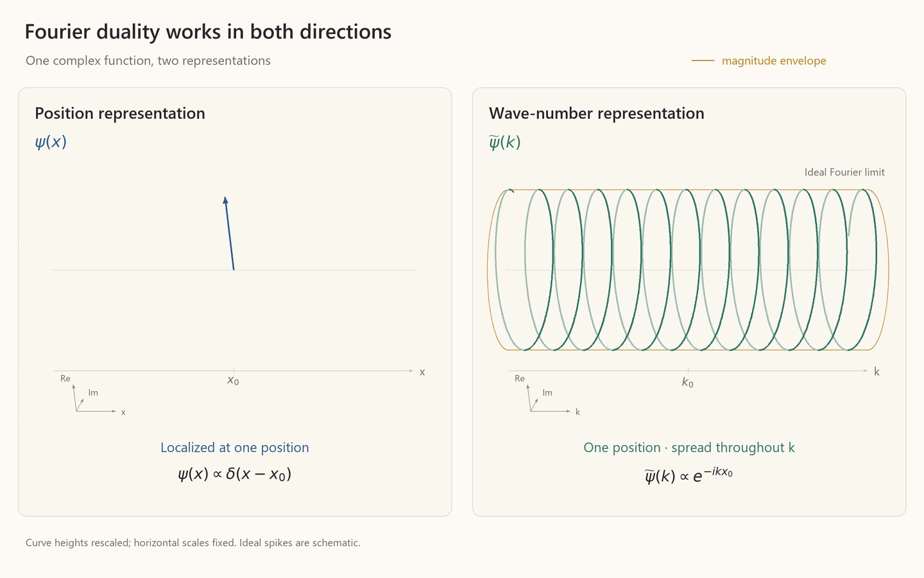924x578 pixels.
Task: Click the Ideal Fourier limit annotation
Action: [x=844, y=172]
